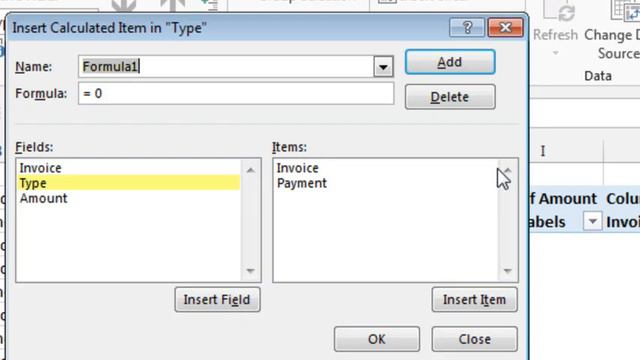Open the dialog Help question mark button
640x360 pixels.
pyautogui.click(x=467, y=27)
